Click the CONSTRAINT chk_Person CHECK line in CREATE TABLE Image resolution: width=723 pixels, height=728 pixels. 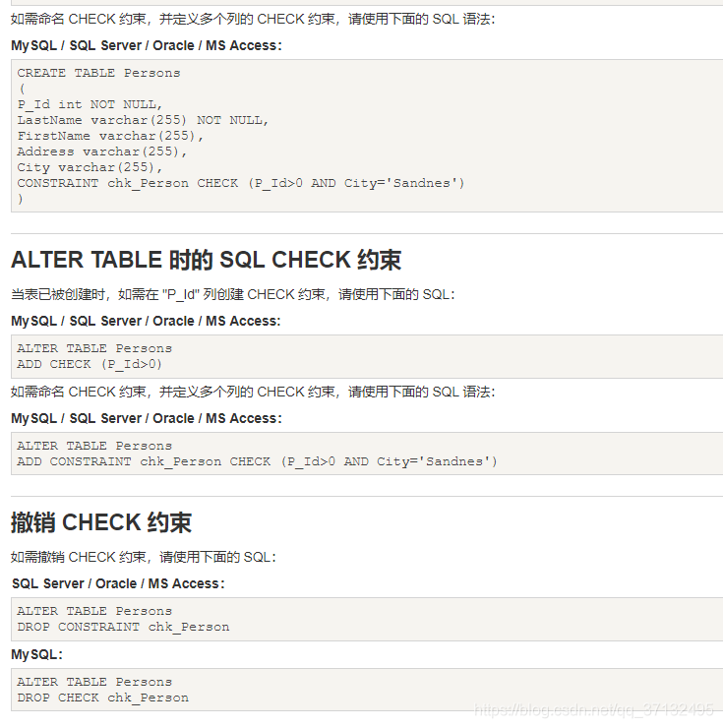241,184
